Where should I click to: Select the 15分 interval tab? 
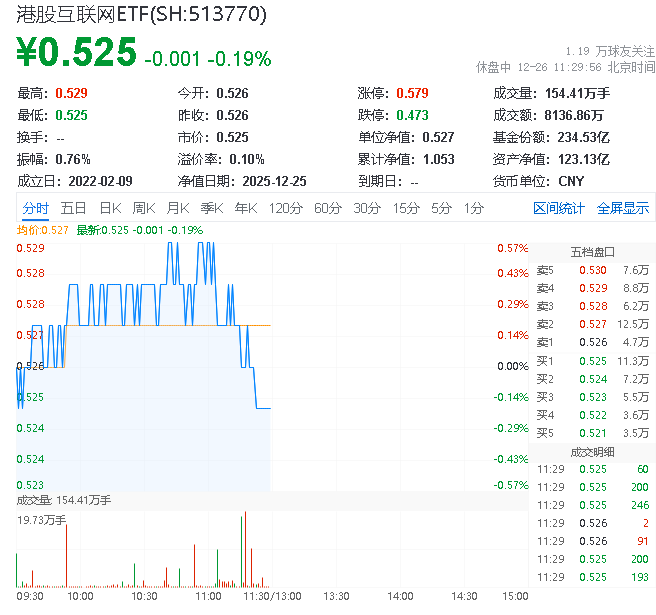tap(405, 208)
